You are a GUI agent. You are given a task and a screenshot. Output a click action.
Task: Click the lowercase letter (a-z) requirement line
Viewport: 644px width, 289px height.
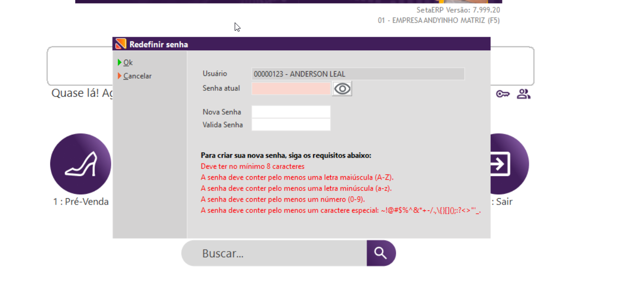[x=297, y=188]
